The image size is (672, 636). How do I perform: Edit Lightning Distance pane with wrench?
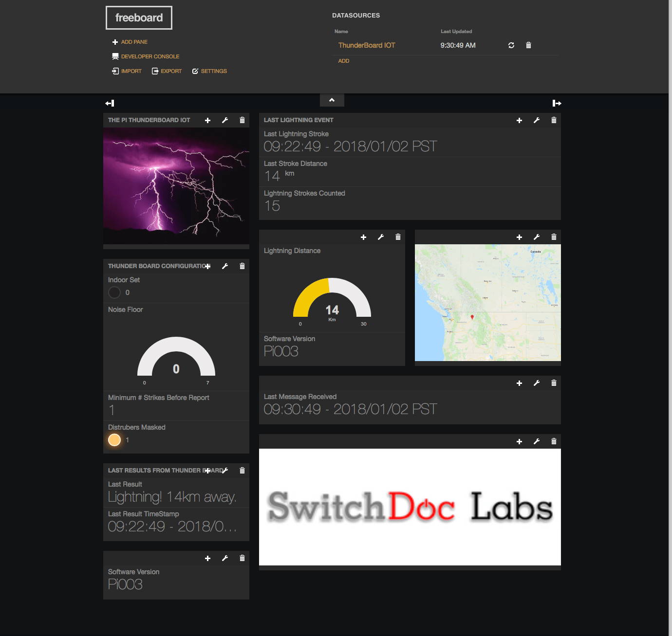click(x=381, y=237)
